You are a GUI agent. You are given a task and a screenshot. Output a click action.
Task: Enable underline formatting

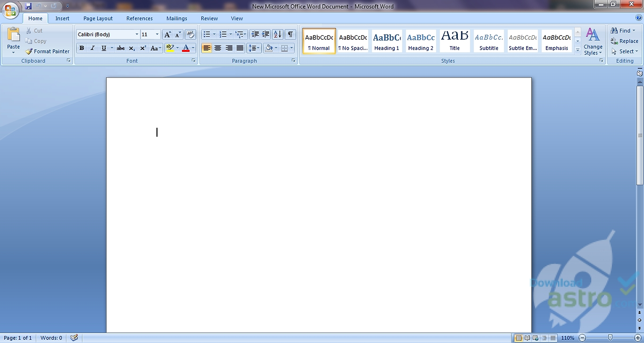[x=103, y=48]
